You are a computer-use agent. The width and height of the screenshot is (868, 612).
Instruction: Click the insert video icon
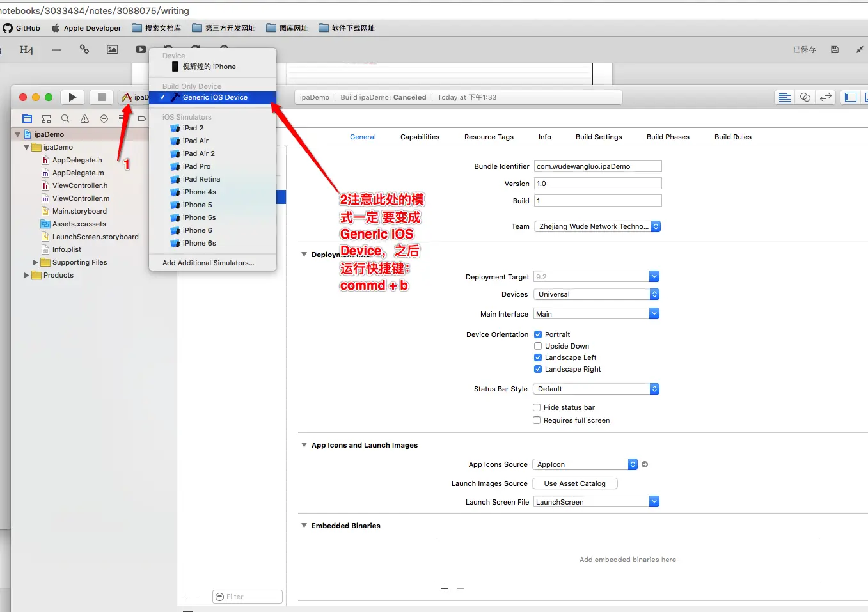[141, 49]
